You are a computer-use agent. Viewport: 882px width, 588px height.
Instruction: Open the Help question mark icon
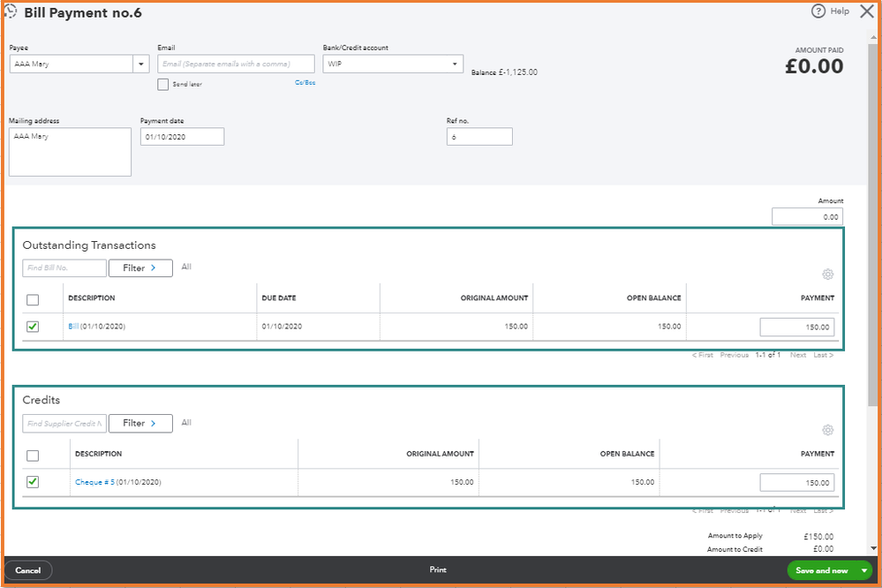818,11
